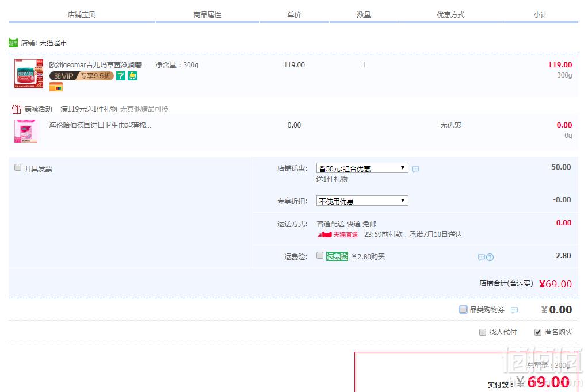Click the 无优惠 text in gift row

[x=450, y=125]
